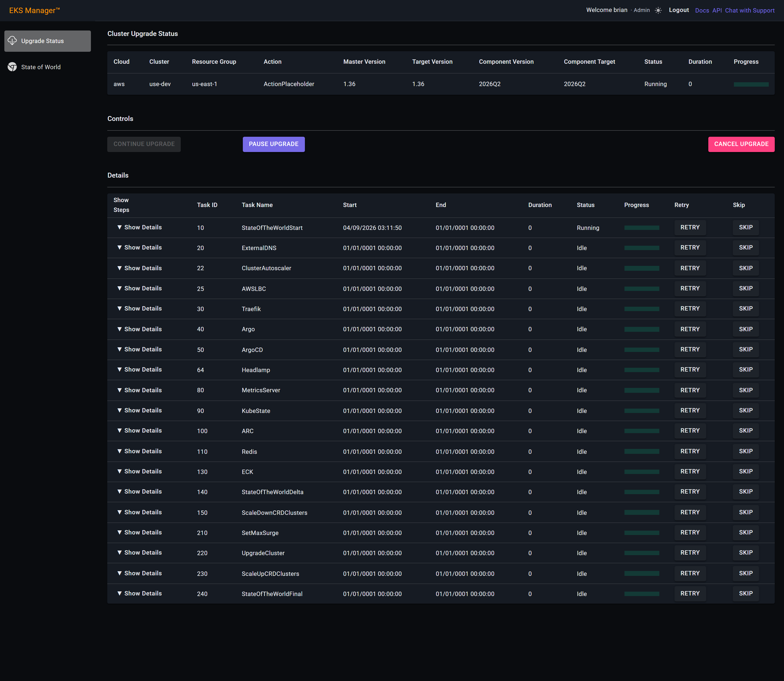Retry the ECK task
Screen dimensions: 784x681
[690, 471]
